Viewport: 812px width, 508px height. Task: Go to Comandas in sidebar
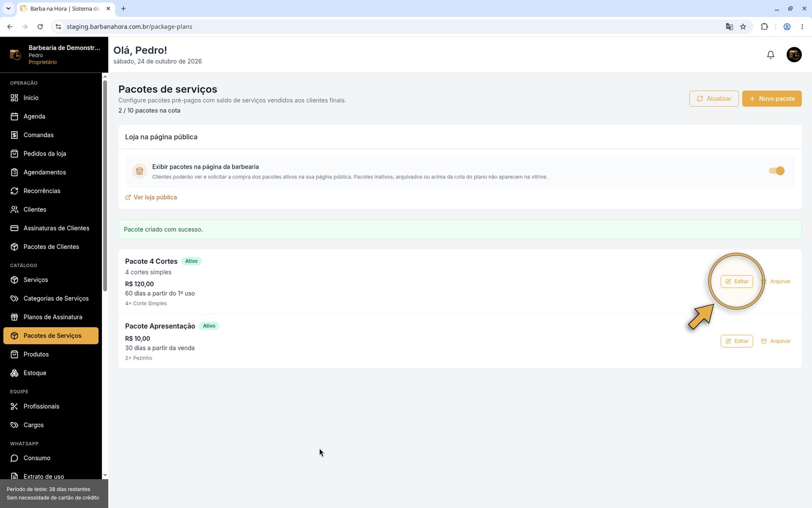[51, 135]
